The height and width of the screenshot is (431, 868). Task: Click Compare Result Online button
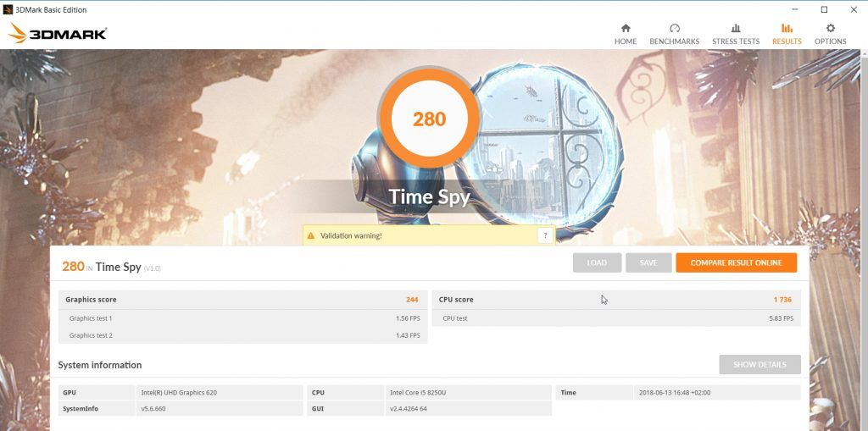(x=737, y=262)
